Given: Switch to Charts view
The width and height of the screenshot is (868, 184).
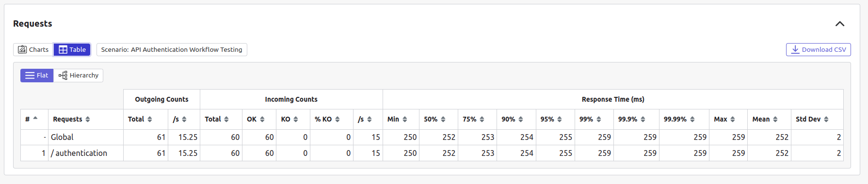Looking at the screenshot, I should click(33, 49).
